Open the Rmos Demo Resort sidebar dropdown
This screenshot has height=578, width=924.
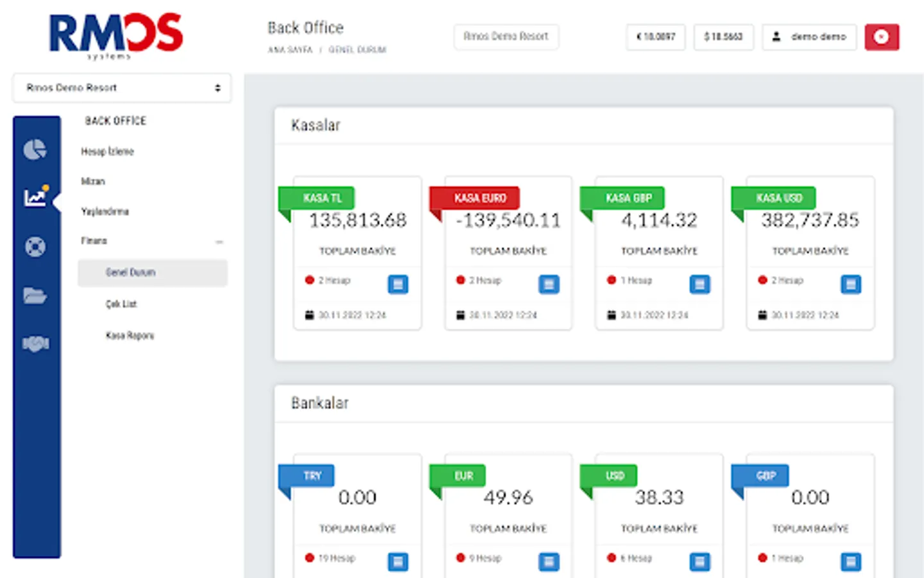click(122, 88)
